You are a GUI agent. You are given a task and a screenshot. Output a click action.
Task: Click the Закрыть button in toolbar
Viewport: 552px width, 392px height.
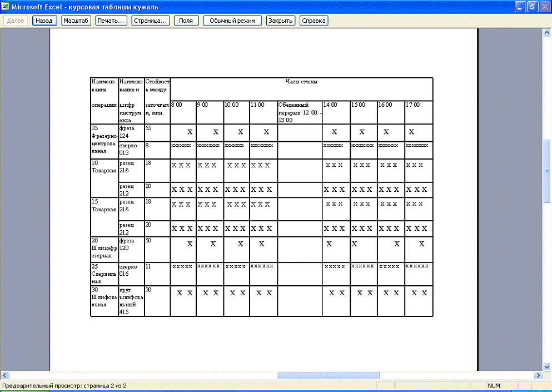tap(281, 21)
